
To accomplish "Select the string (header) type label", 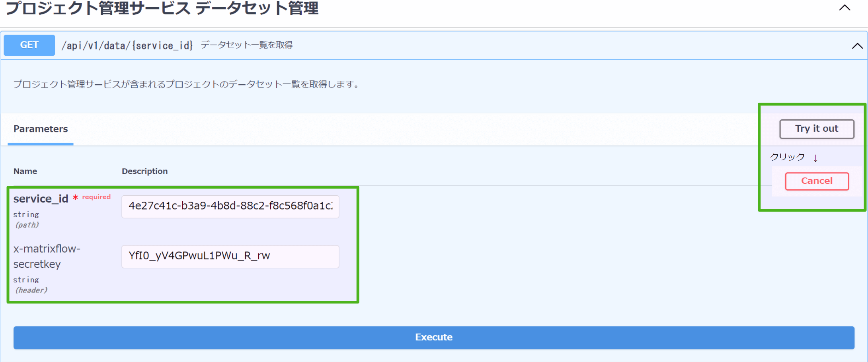I will pyautogui.click(x=30, y=284).
